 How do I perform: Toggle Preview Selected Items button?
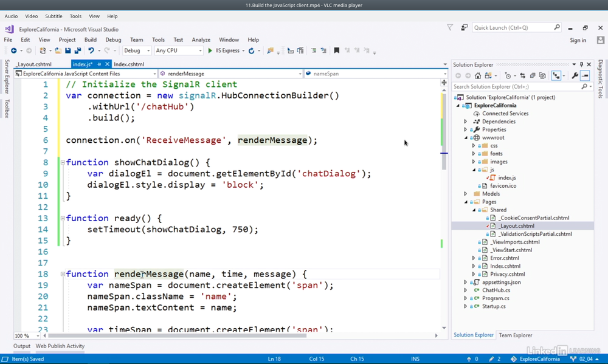point(585,75)
